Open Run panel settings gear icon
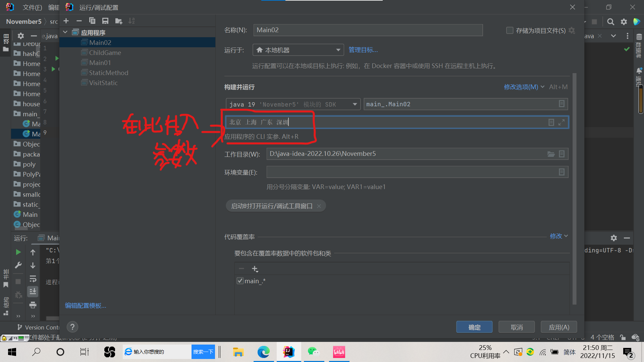This screenshot has height=362, width=644. click(x=614, y=238)
